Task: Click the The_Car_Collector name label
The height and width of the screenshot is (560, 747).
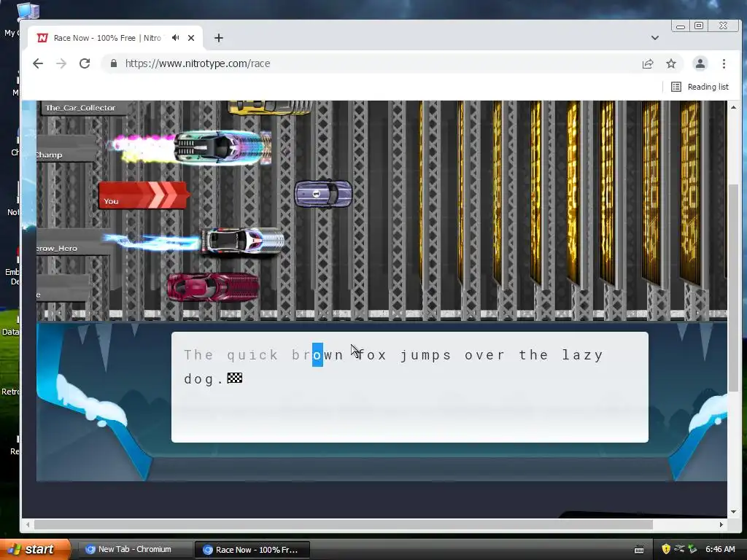Action: (x=80, y=108)
